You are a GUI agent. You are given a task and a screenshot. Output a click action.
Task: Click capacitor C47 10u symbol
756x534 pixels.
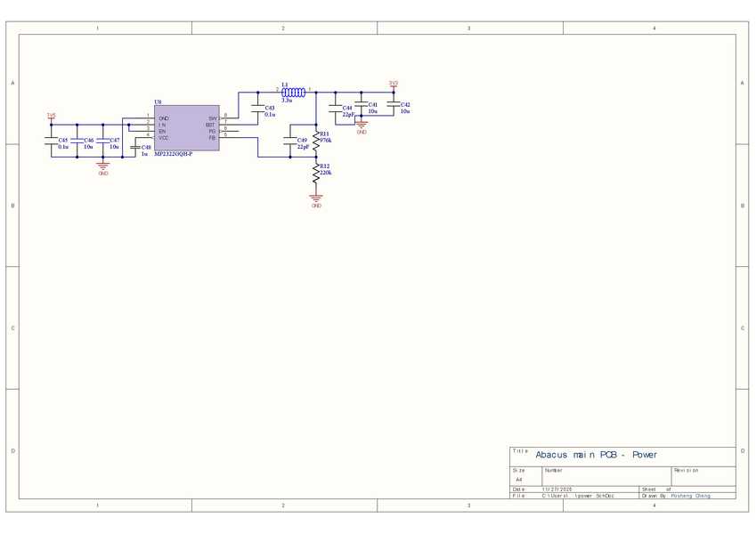[102, 141]
